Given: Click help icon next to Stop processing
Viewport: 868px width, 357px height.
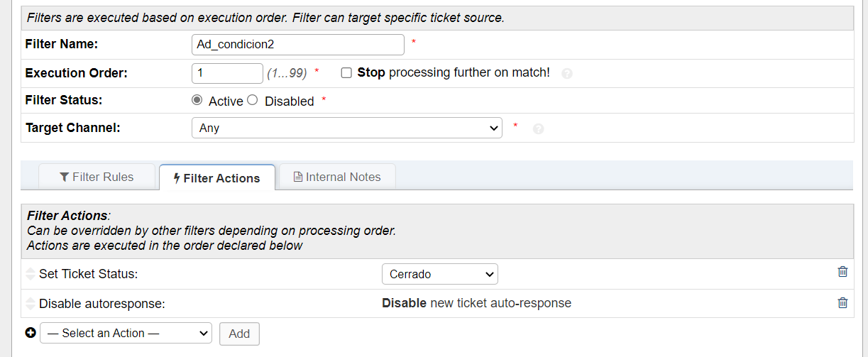Looking at the screenshot, I should click(x=566, y=73).
